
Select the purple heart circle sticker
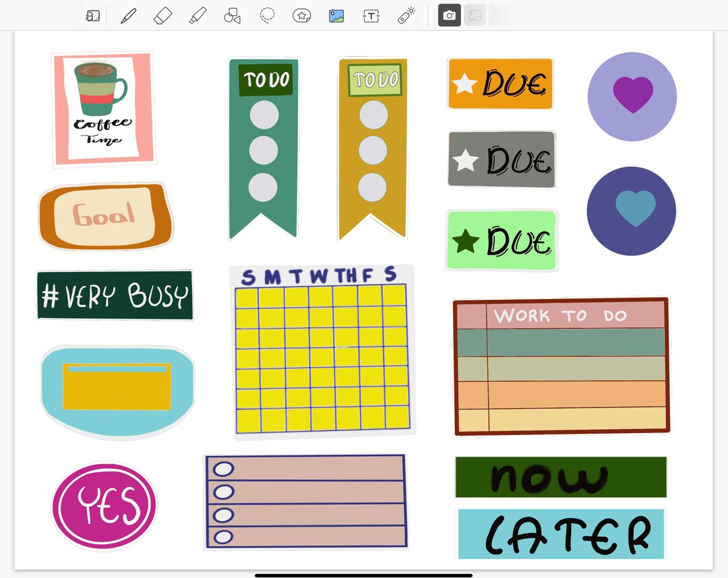(632, 97)
